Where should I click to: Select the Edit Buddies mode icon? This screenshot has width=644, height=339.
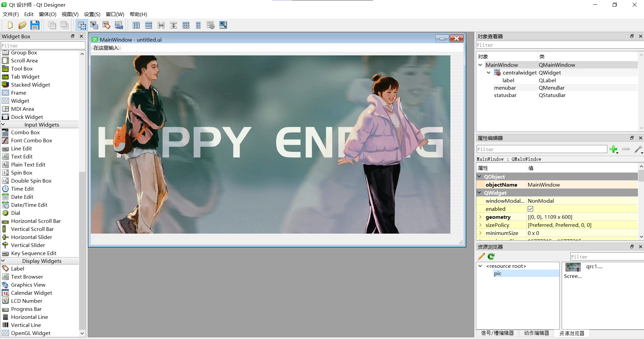[107, 25]
